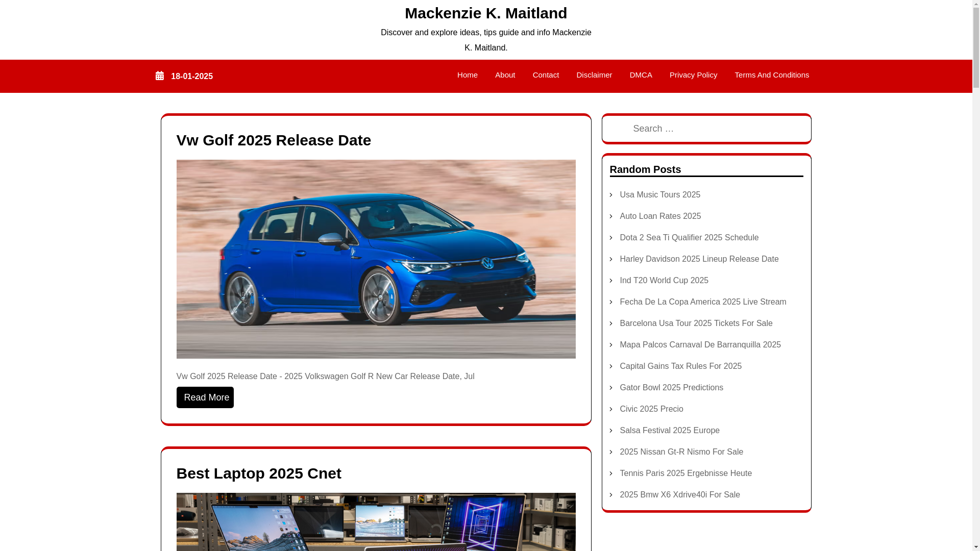Open Fecha De La Copa America 2025 Live Stream
This screenshot has height=551, width=980.
coord(702,302)
